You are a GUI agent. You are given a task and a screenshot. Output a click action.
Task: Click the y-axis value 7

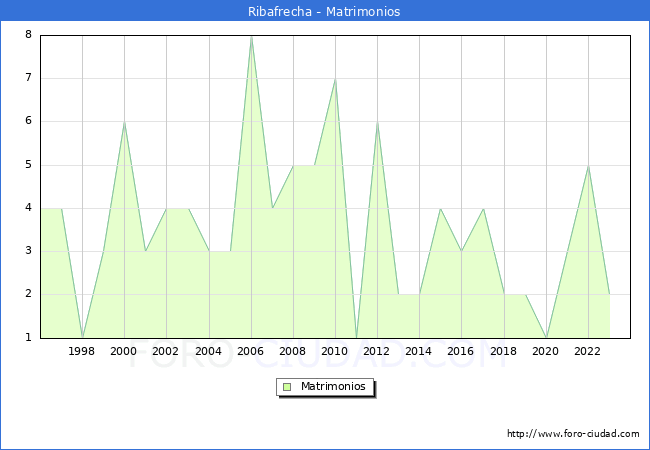pyautogui.click(x=28, y=77)
